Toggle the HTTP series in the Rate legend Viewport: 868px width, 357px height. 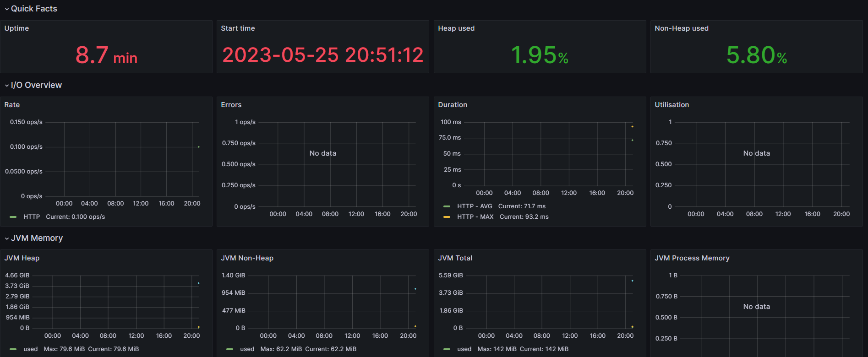pyautogui.click(x=32, y=217)
